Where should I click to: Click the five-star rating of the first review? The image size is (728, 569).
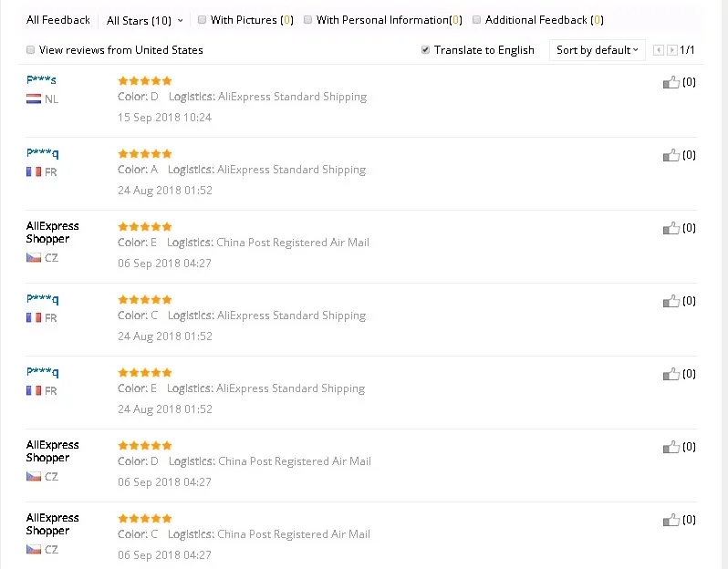point(145,80)
